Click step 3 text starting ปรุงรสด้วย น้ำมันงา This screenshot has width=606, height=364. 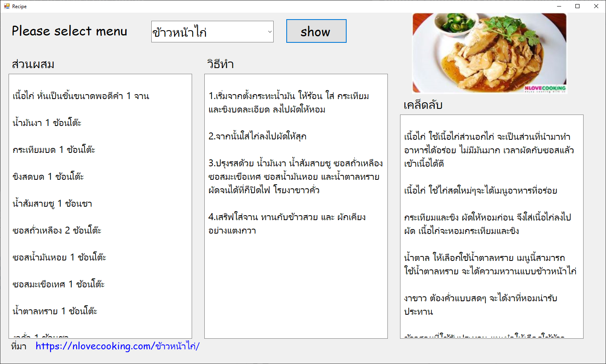pyautogui.click(x=296, y=176)
